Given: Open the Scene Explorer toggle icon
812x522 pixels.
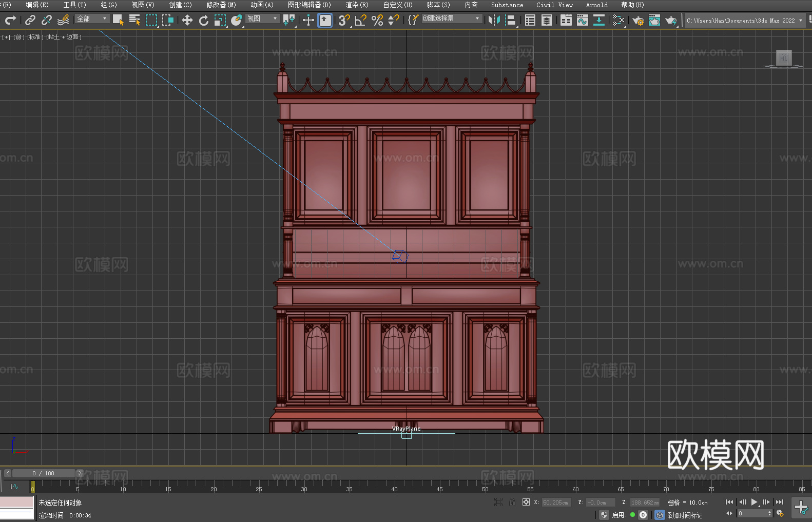Looking at the screenshot, I should (x=530, y=20).
